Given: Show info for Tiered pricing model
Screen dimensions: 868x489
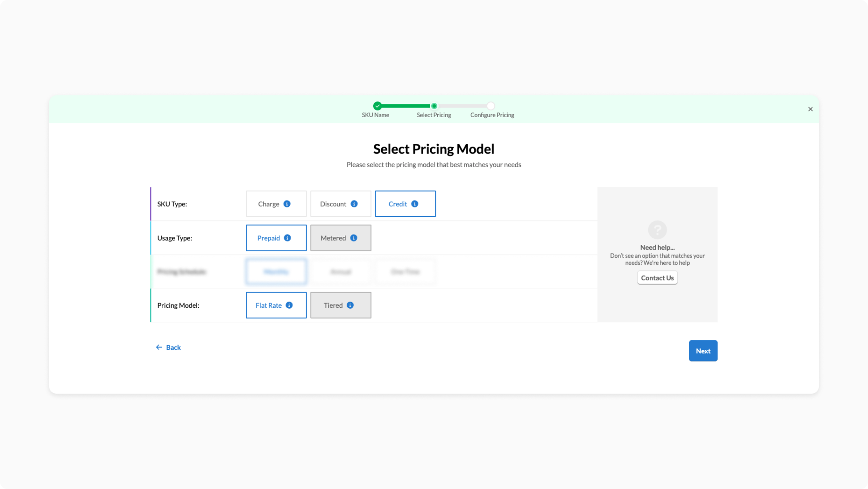Looking at the screenshot, I should click(350, 305).
